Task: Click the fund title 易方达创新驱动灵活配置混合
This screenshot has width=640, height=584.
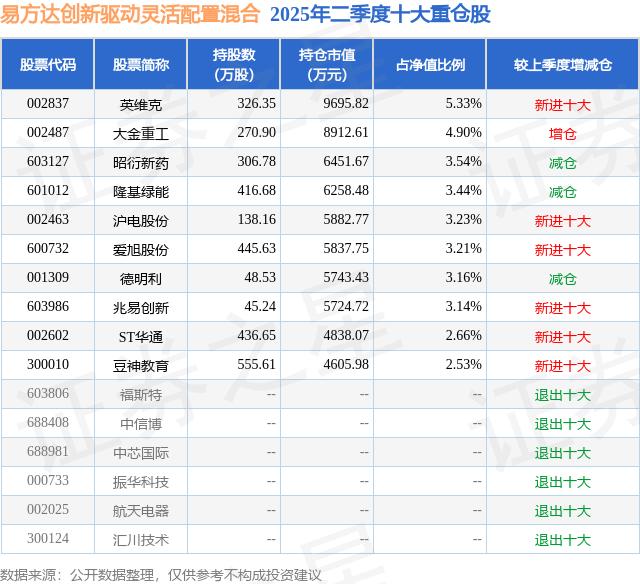Action: (130, 14)
